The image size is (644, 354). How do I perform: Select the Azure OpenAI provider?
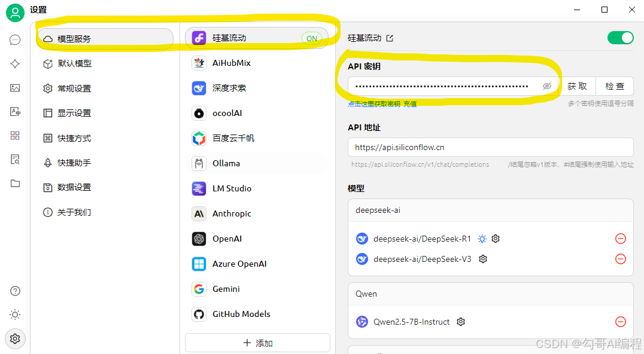[257, 264]
